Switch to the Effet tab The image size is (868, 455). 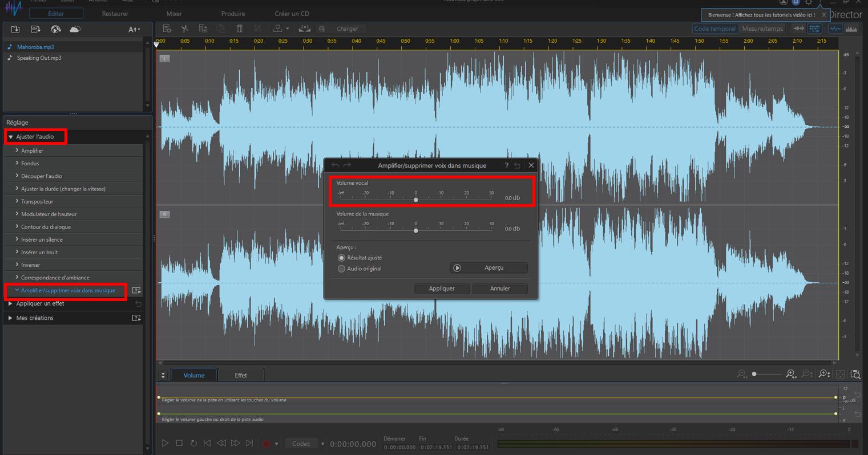pyautogui.click(x=241, y=375)
